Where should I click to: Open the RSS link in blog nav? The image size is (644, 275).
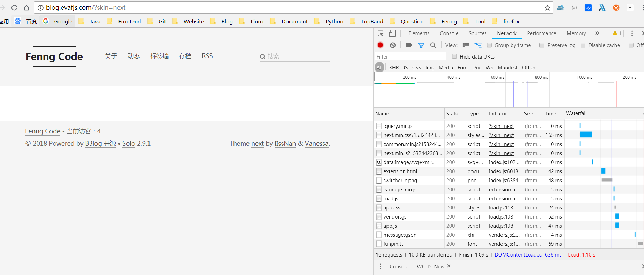[207, 56]
